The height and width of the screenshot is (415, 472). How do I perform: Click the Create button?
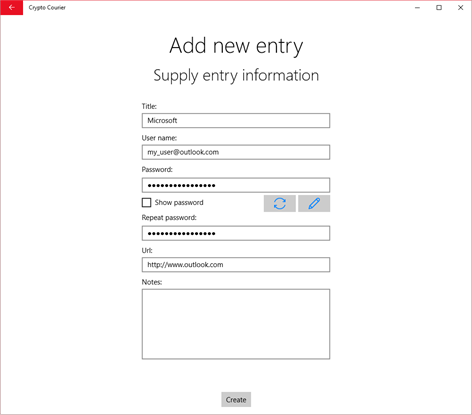click(x=236, y=400)
